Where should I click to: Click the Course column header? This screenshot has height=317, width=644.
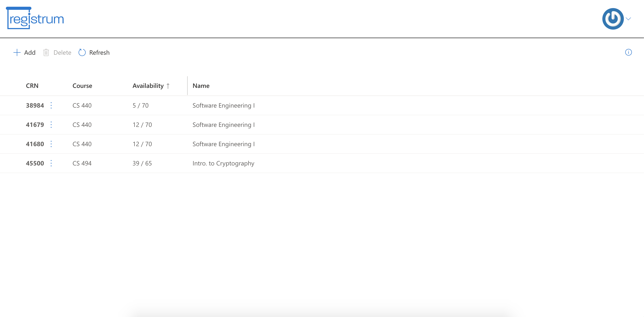click(82, 86)
